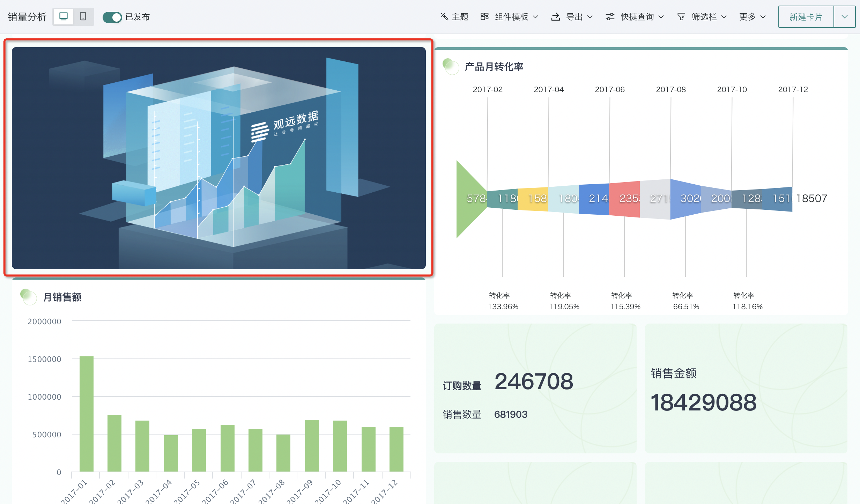Click the 产品月转化率 card title
This screenshot has width=860, height=504.
(x=494, y=67)
